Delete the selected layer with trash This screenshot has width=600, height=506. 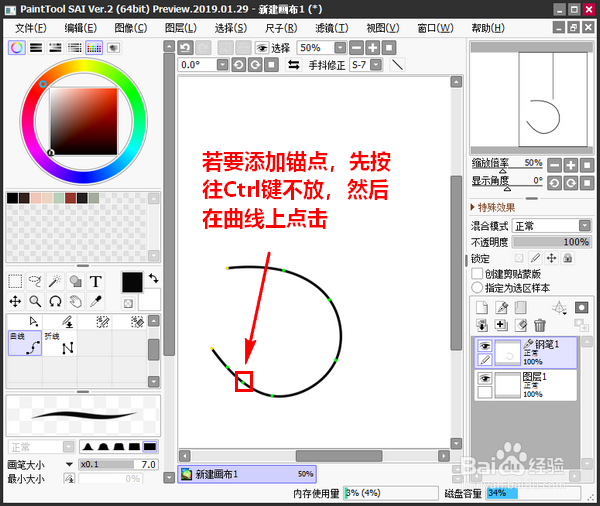pyautogui.click(x=540, y=325)
